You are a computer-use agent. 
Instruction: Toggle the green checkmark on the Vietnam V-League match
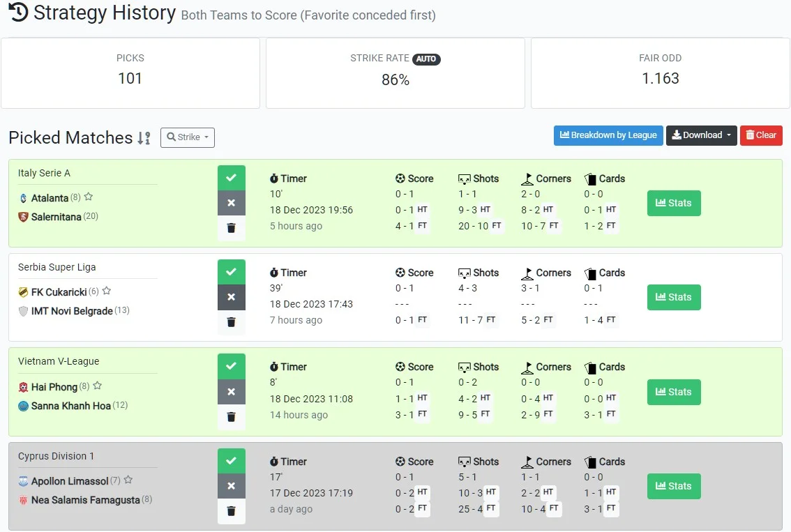[x=232, y=365]
